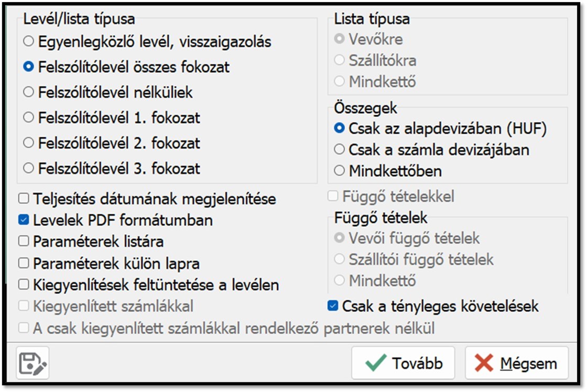Screen dimensions: 587x392
Task: Select Felszólítólevél 2. fokozat
Action: point(29,143)
